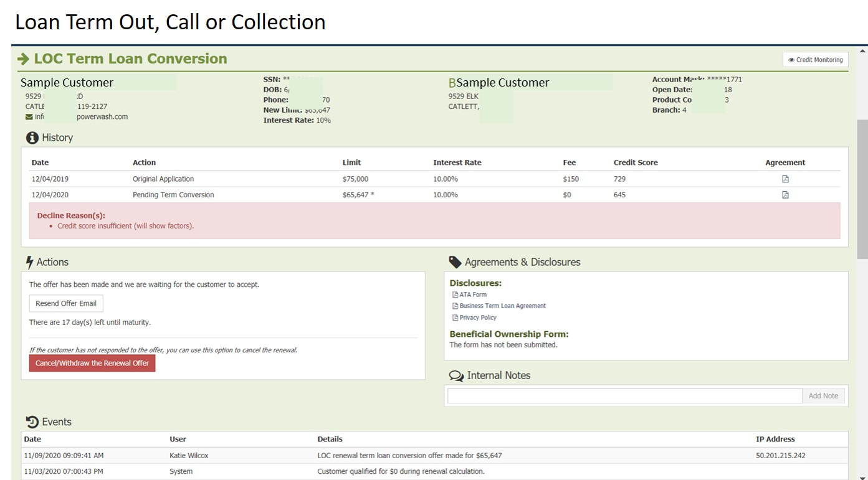Select the Katie Wilcox event row
The height and width of the screenshot is (480, 868).
click(x=434, y=456)
